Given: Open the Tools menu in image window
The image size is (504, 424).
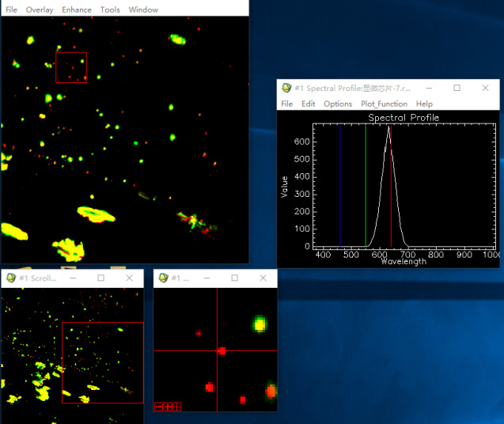Looking at the screenshot, I should tap(110, 10).
